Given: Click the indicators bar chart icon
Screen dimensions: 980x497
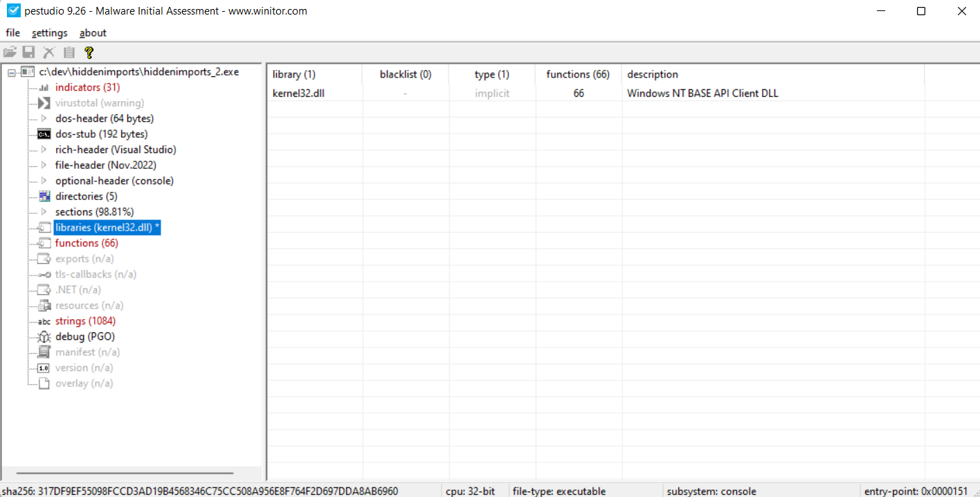Looking at the screenshot, I should point(44,87).
